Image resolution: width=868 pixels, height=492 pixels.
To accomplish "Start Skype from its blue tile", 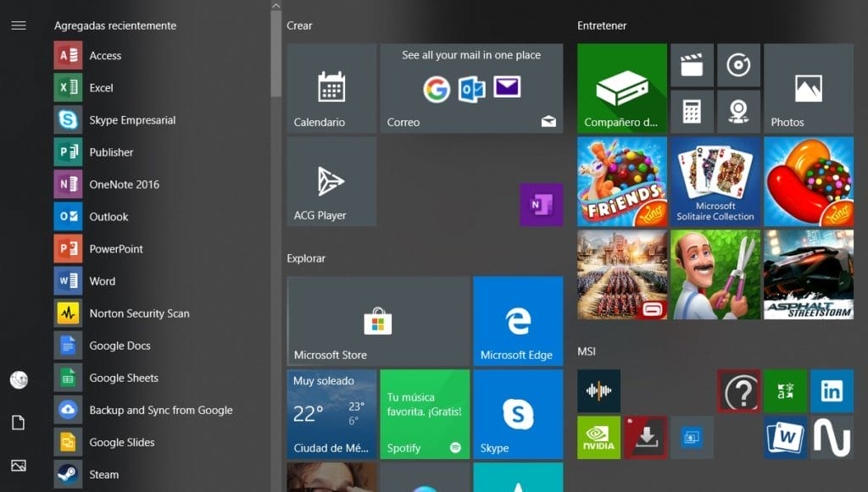I will (x=518, y=413).
